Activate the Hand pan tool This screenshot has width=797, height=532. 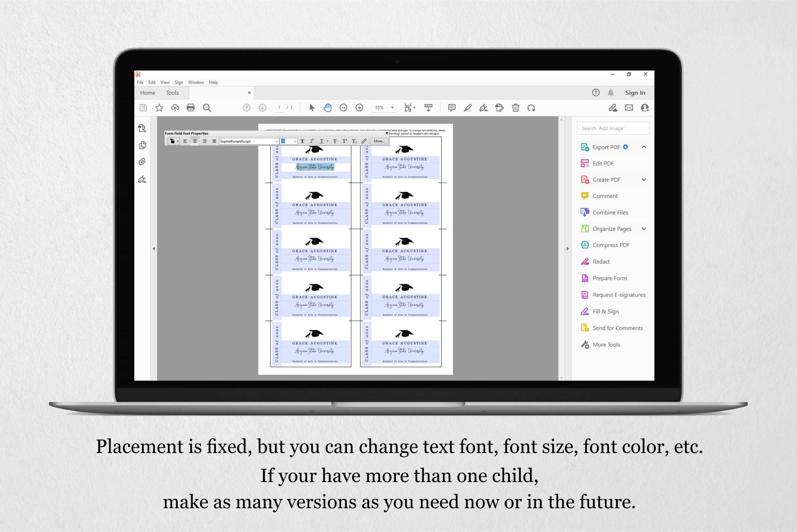pos(328,108)
